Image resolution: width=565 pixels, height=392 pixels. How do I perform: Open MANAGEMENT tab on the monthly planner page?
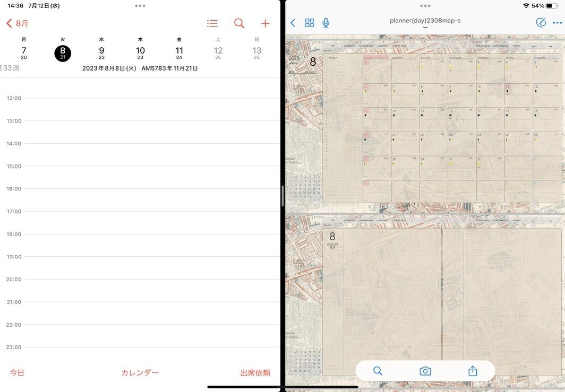[366, 46]
